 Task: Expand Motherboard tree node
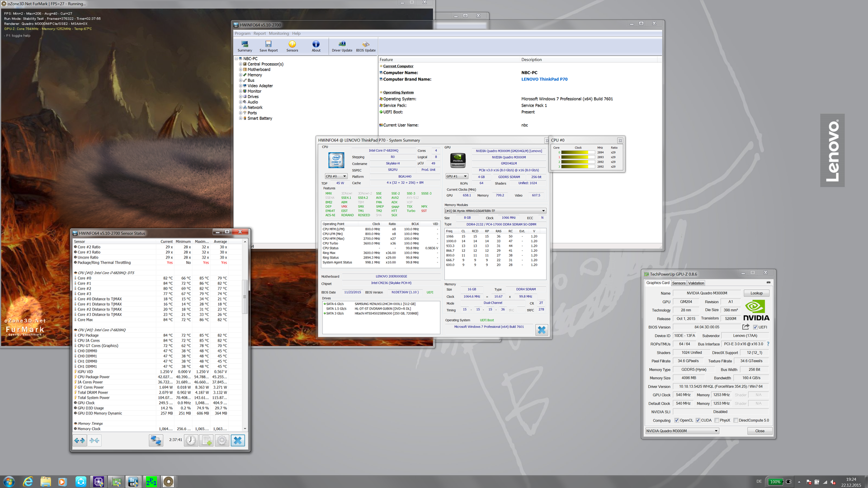point(241,70)
